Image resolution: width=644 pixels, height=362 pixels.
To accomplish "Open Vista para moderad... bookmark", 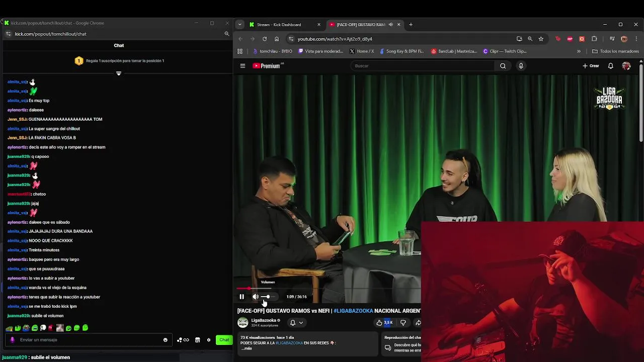I will pos(320,51).
